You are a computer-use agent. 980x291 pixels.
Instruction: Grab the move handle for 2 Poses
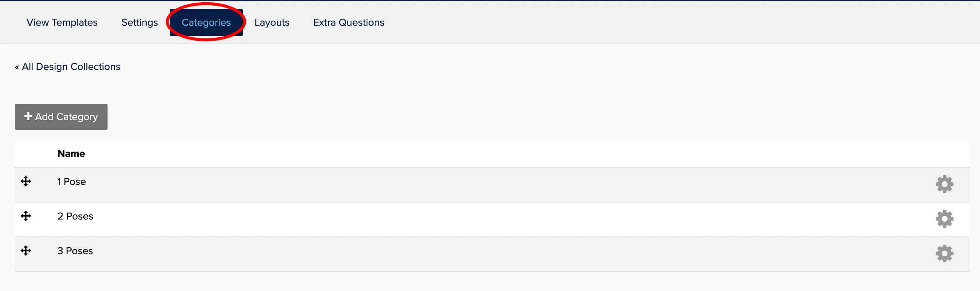click(26, 216)
